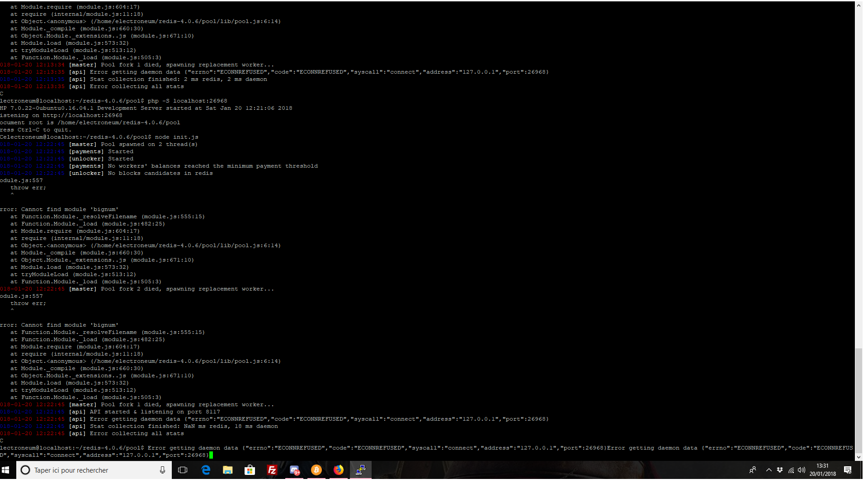Expand hidden system tray icons chevron
868x488 pixels.
point(769,470)
